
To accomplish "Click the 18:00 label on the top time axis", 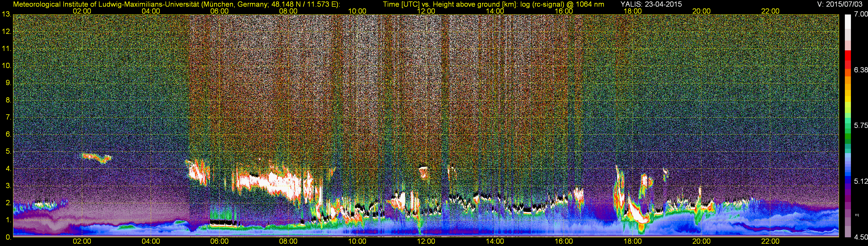I will (x=632, y=11).
